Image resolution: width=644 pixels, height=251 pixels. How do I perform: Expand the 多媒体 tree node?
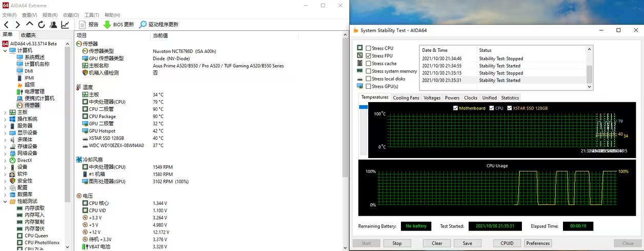pos(5,140)
